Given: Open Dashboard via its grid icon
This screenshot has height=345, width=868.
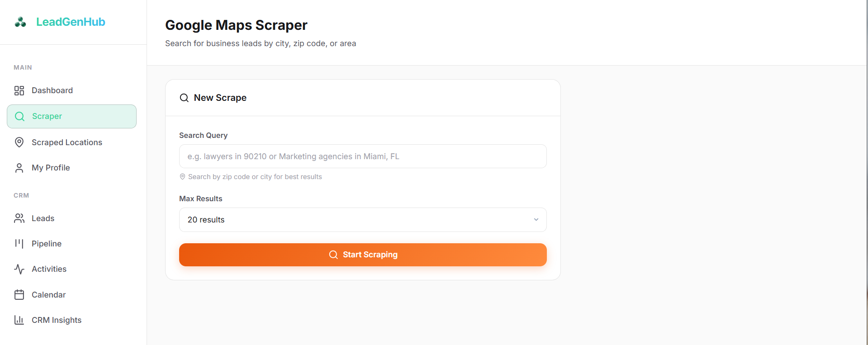Looking at the screenshot, I should tap(19, 90).
